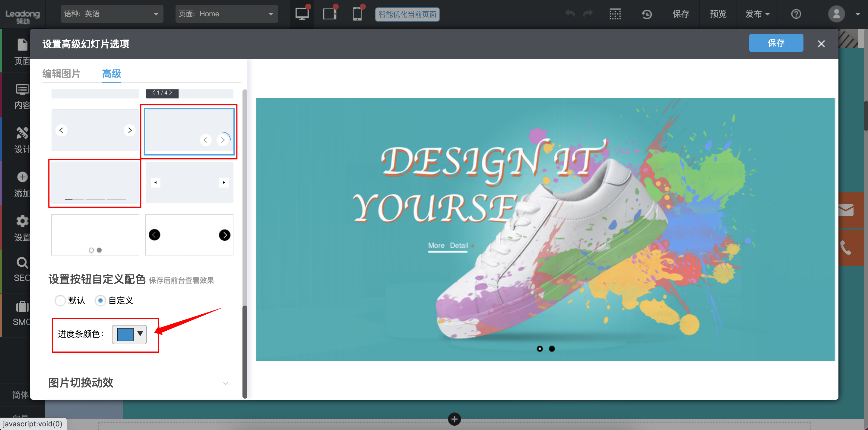Click the 智能优化当前页面 button
Viewport: 868px width, 430px height.
(x=407, y=14)
